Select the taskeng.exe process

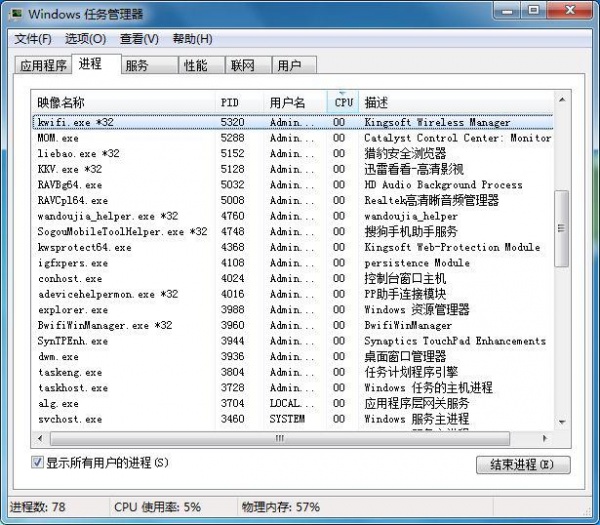click(x=293, y=372)
